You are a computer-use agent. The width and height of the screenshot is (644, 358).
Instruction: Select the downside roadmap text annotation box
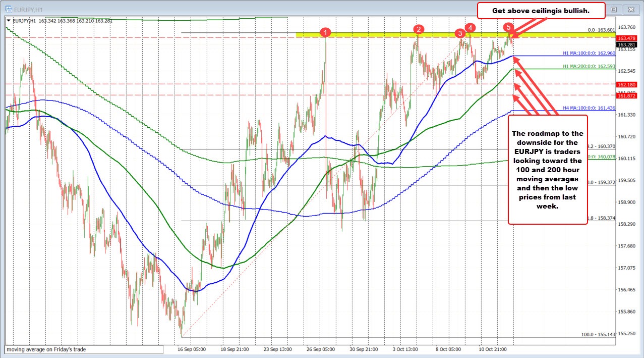[x=548, y=169]
